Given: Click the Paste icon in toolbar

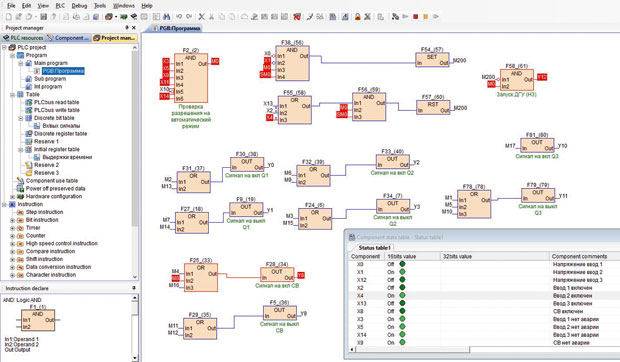Looking at the screenshot, I should coord(232,17).
